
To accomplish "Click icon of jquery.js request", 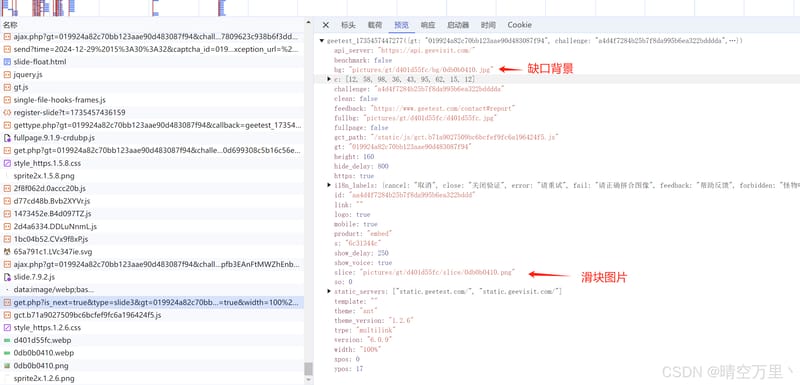I will 7,74.
